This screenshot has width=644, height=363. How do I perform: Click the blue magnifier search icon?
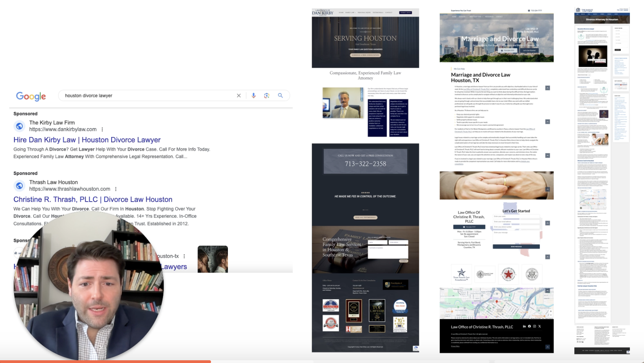point(280,96)
